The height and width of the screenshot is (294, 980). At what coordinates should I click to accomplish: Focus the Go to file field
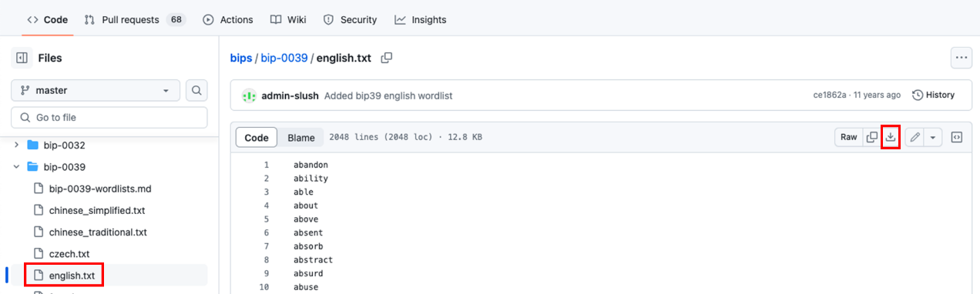pos(109,118)
